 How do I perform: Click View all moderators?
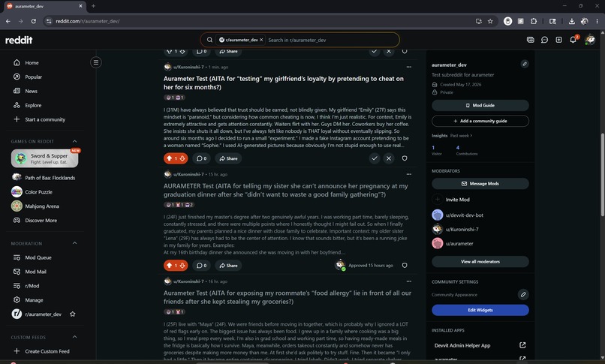480,261
